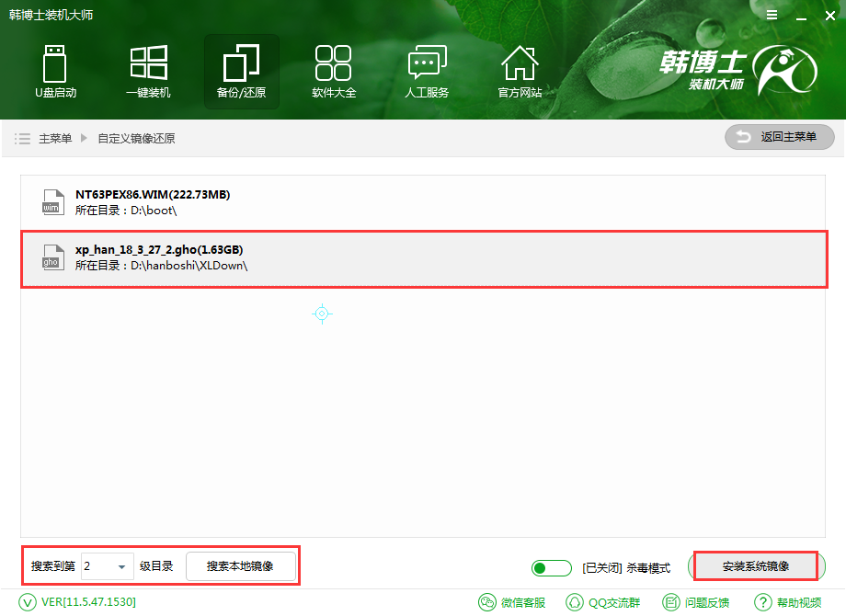Open the 一键装机 one-click install section
Screen dimensions: 846x616
tap(148, 71)
